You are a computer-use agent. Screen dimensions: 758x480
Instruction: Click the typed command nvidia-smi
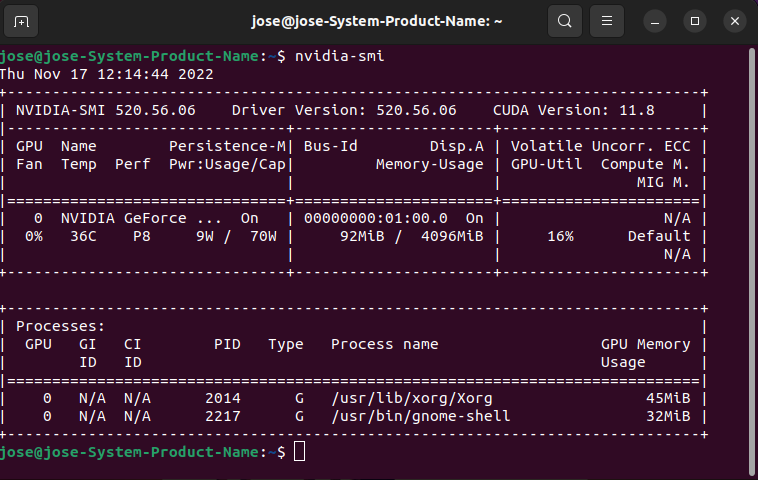[x=339, y=56]
